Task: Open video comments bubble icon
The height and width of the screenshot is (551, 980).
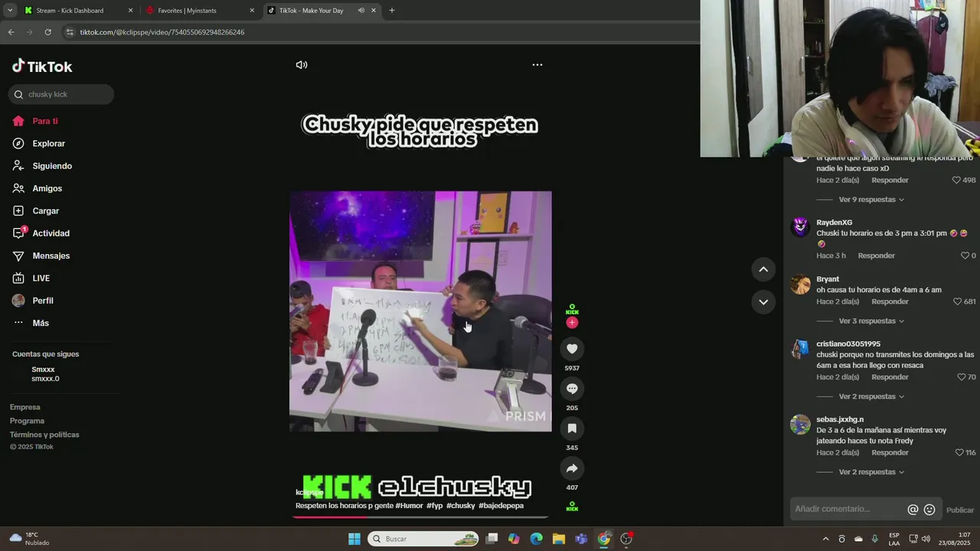Action: [x=572, y=389]
